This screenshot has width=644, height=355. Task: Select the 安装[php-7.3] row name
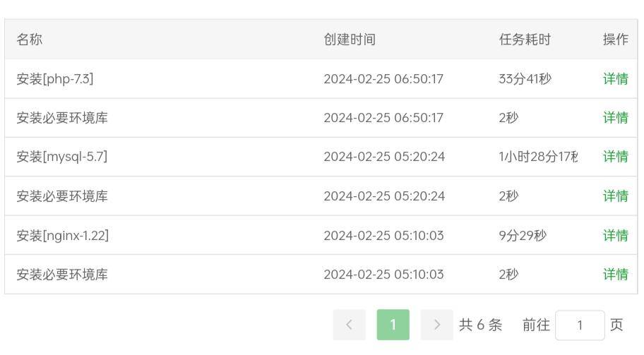pos(55,78)
